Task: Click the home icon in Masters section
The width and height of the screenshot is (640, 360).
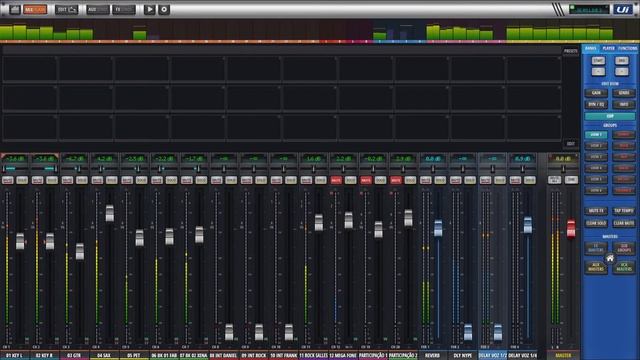Action: tap(610, 258)
